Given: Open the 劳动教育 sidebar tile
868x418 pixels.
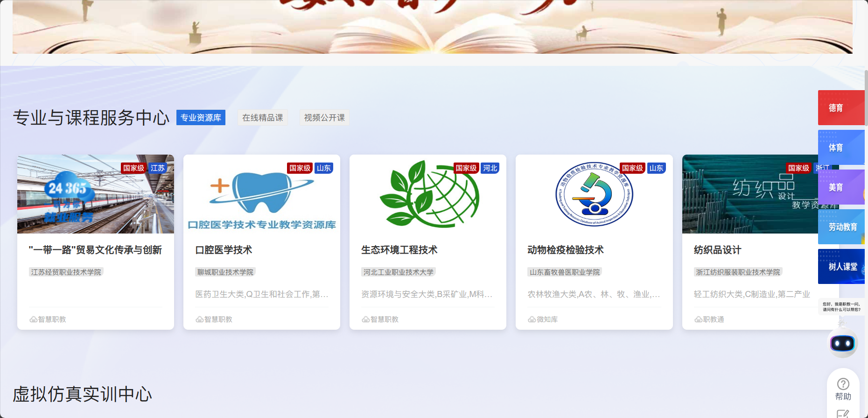Looking at the screenshot, I should [841, 227].
